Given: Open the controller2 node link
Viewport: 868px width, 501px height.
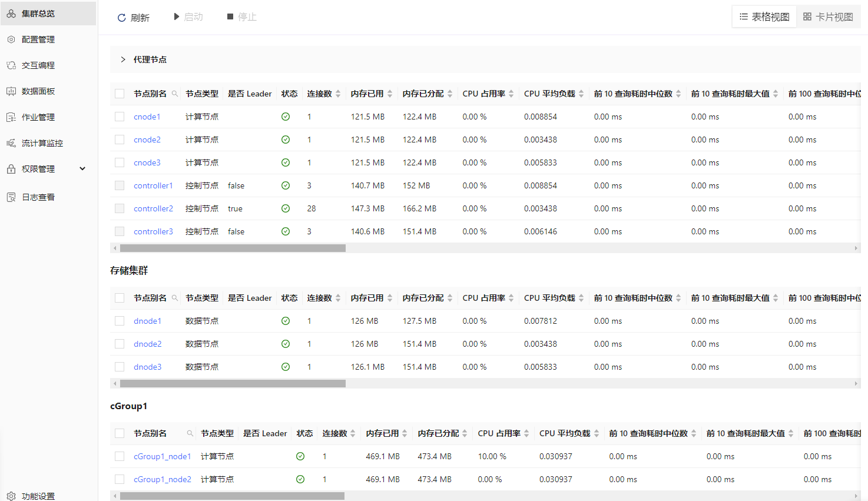Looking at the screenshot, I should [153, 208].
